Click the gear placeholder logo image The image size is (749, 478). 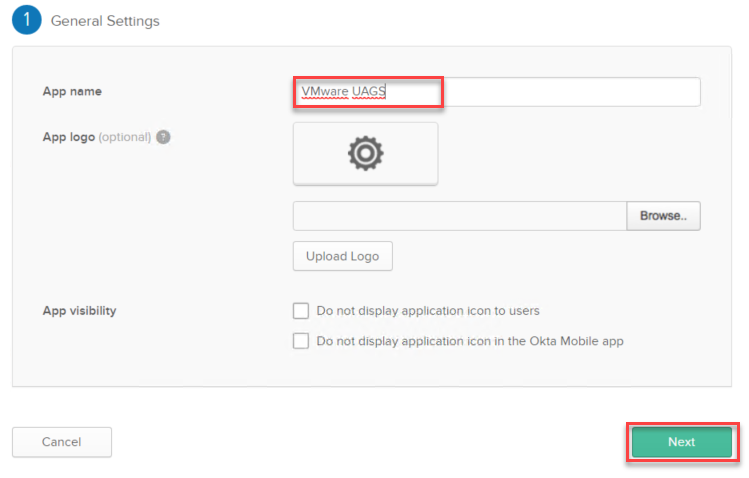tap(365, 153)
